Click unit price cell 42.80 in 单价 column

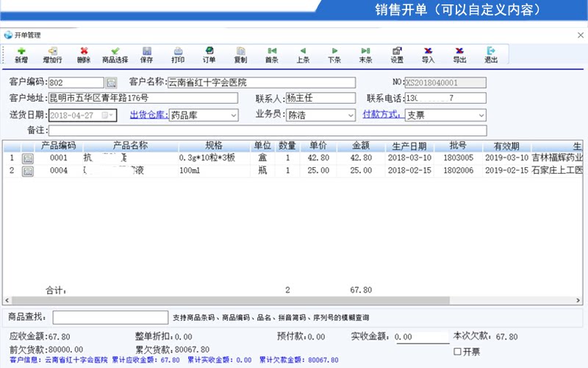318,158
